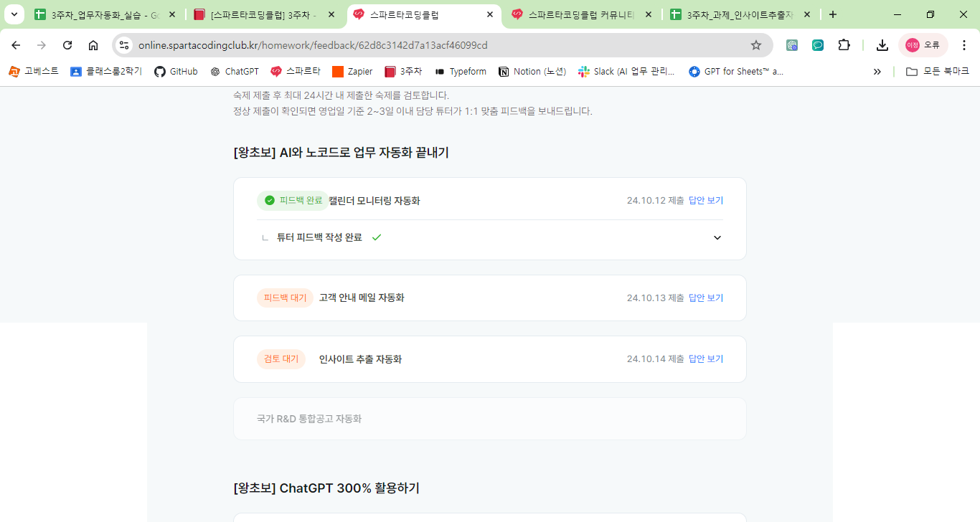Screen dimensions: 980x522
Task: Close the [스파르타코딩클럽] 3주차 tab
Action: click(331, 14)
